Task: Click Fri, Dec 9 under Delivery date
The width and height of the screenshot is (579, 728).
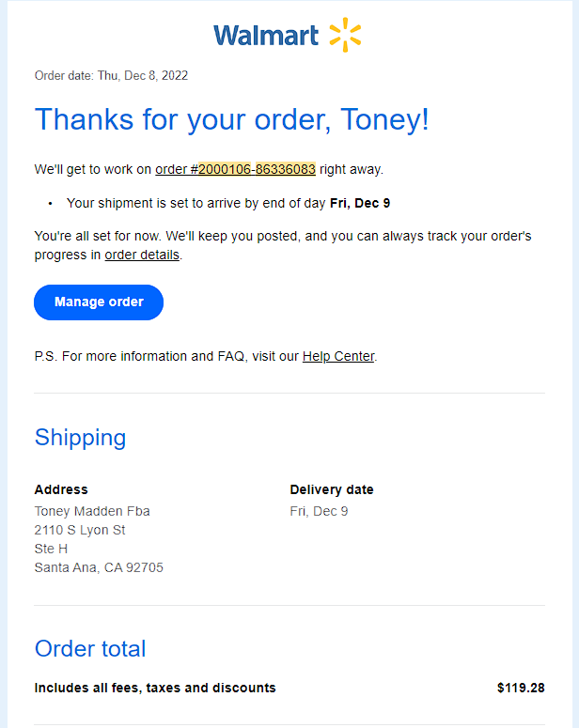Action: 319,511
